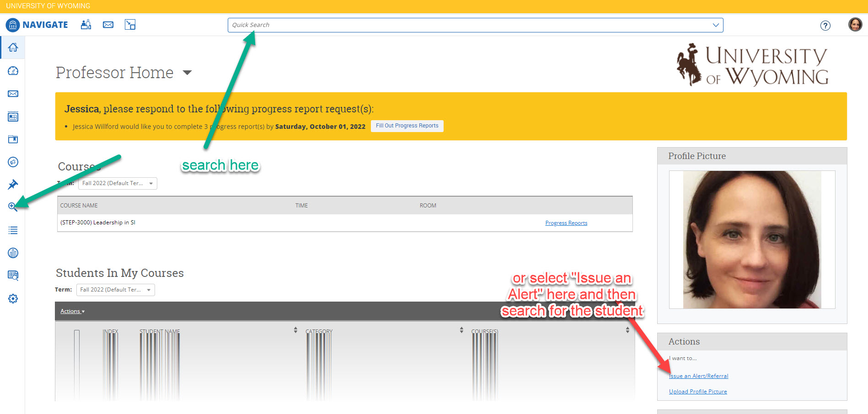The height and width of the screenshot is (414, 868).
Task: Open the gauge dashboard sidebar icon
Action: (x=13, y=71)
